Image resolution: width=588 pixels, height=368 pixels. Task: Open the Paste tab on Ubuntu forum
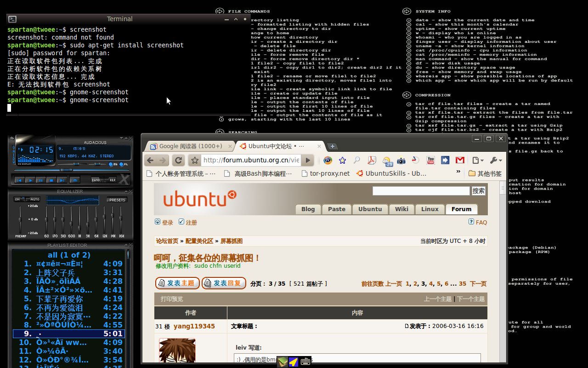[337, 209]
